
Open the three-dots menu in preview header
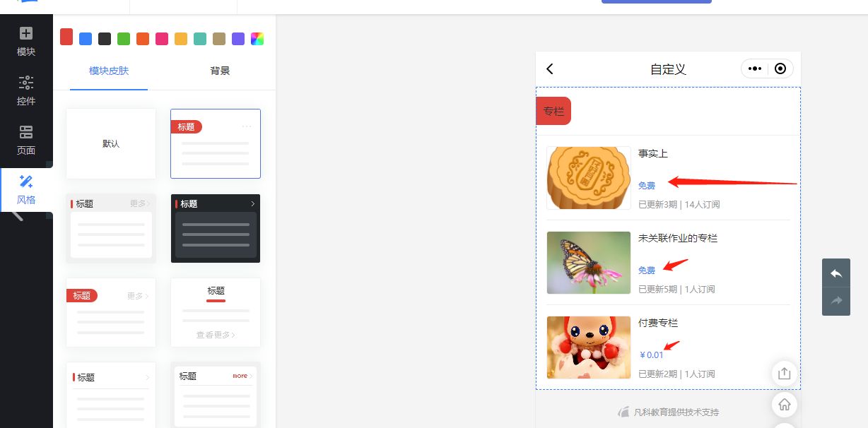click(x=755, y=69)
